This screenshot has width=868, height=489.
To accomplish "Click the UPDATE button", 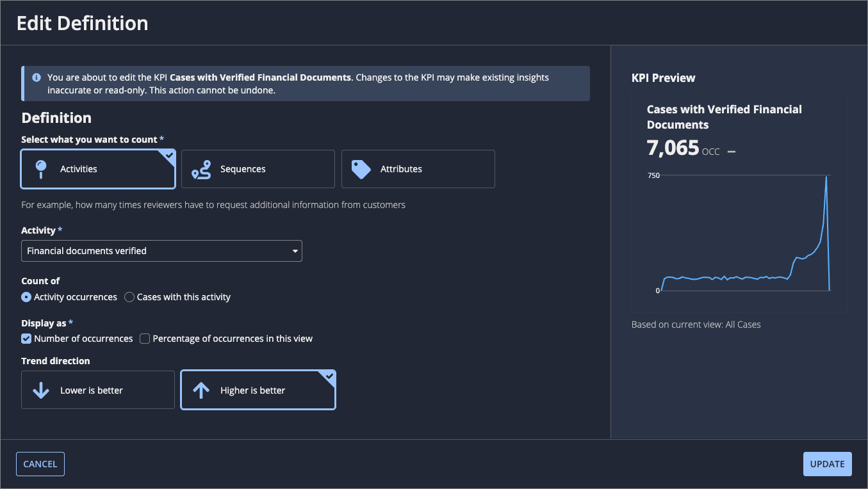I will pos(828,464).
